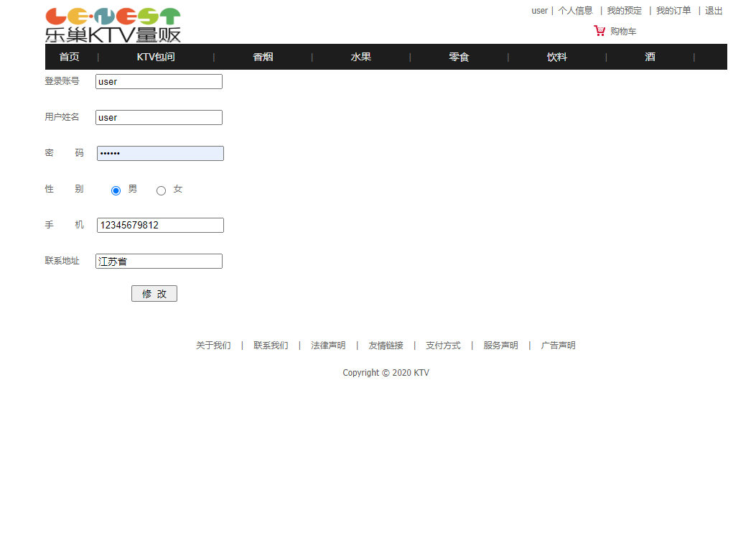Open 我的订单 my orders link
This screenshot has height=541, width=756.
click(673, 10)
